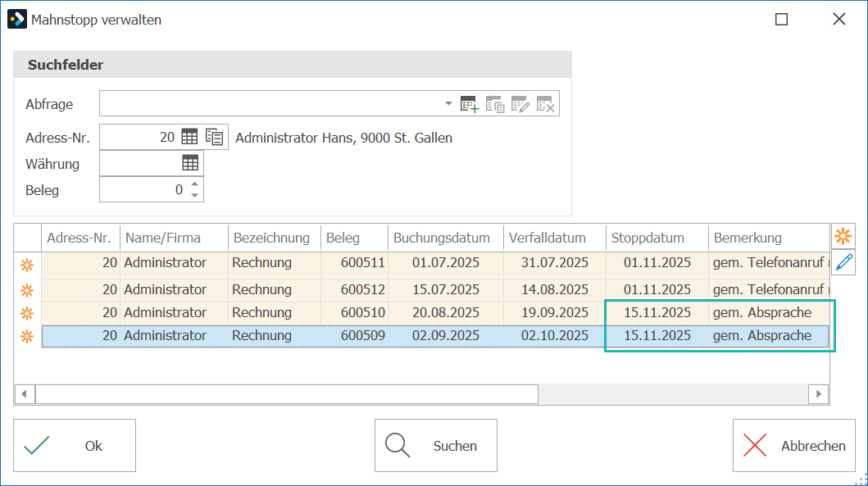The width and height of the screenshot is (868, 486).
Task: Sort by the Bemerkung column header
Action: click(x=769, y=238)
